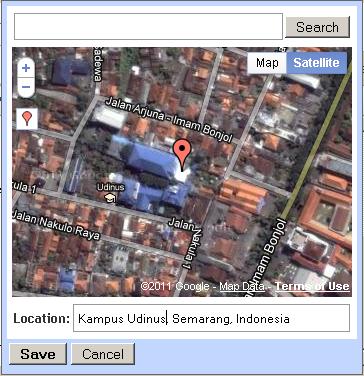Switch to the Satellite view
This screenshot has width=364, height=376.
[316, 63]
